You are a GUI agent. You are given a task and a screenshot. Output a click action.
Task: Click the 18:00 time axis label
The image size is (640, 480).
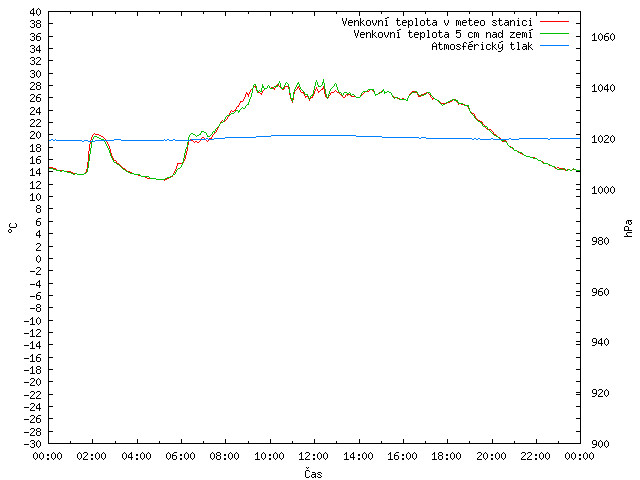(447, 456)
